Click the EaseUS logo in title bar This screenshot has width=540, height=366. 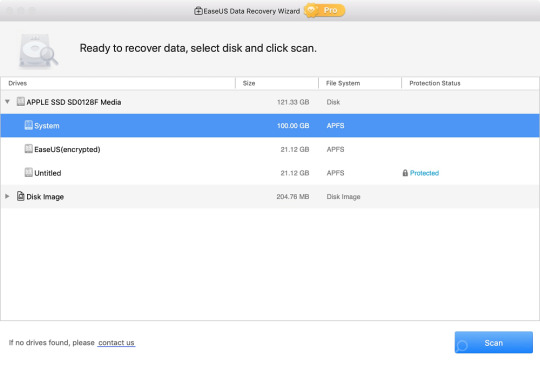(x=198, y=11)
